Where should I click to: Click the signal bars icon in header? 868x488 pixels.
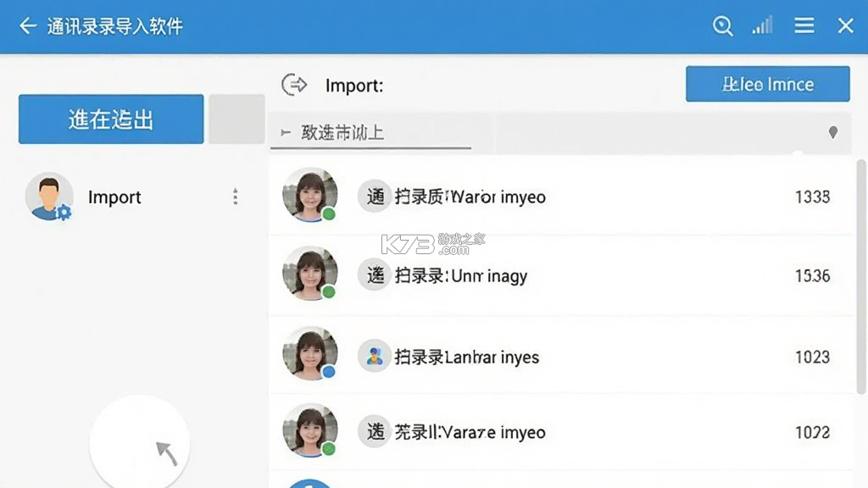coord(762,25)
